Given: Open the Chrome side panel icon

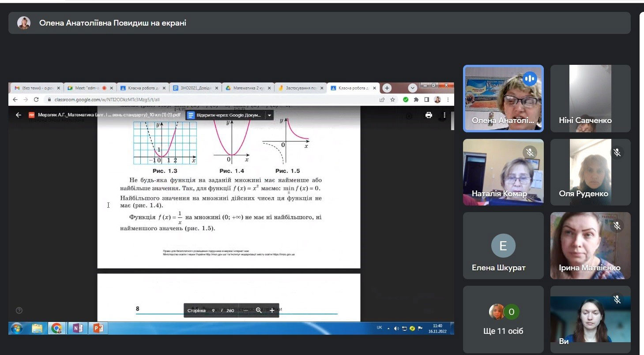Looking at the screenshot, I should click(426, 100).
